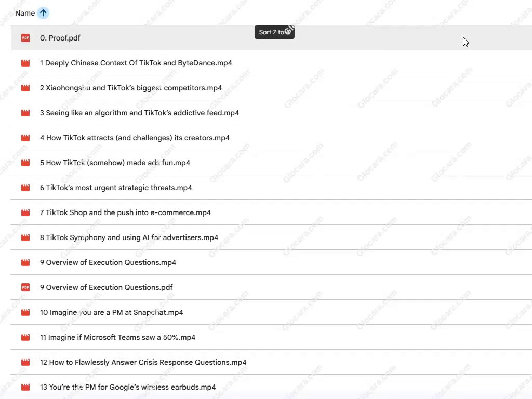Click video icon for Seeing like an algorithm

[x=25, y=113]
